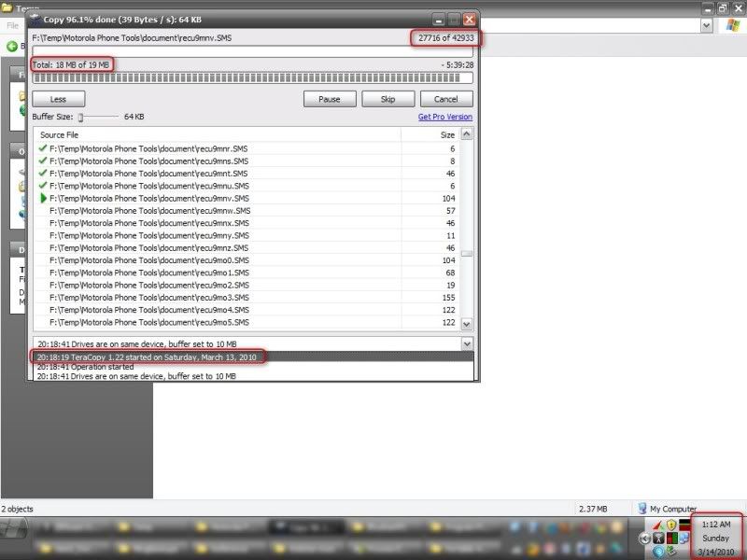Click the 27716 of 42933 file counter
The image size is (747, 560).
pyautogui.click(x=446, y=37)
